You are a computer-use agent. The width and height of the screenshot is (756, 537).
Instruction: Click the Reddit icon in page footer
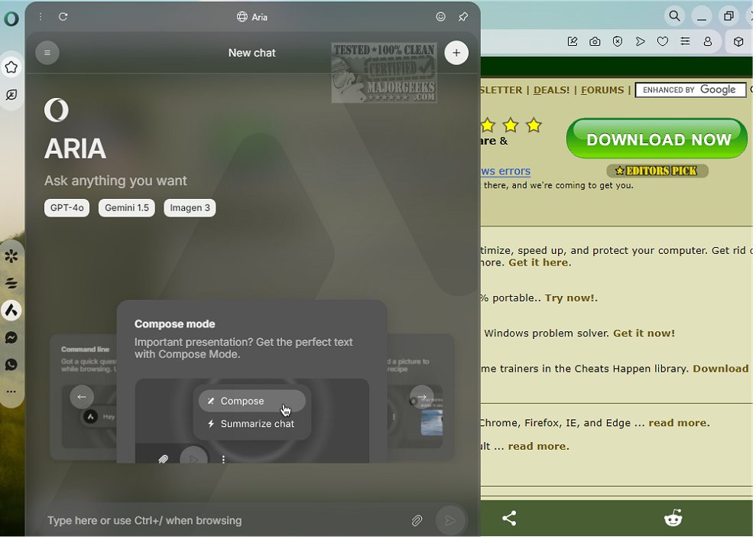[673, 518]
